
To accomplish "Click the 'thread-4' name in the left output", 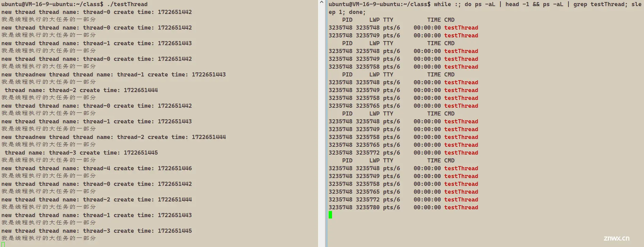I will click(x=97, y=168).
